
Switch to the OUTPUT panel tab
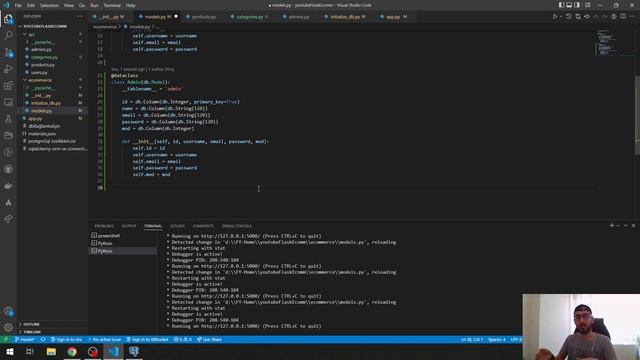(129, 226)
